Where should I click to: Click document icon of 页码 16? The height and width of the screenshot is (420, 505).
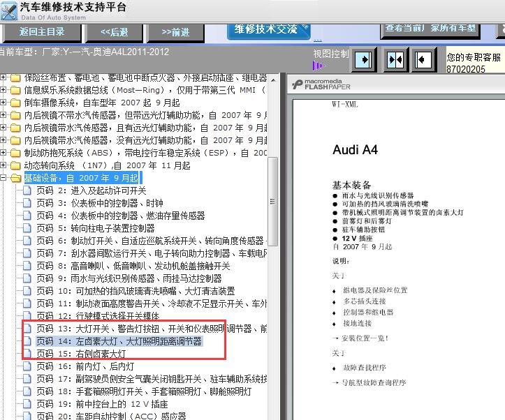27,366
